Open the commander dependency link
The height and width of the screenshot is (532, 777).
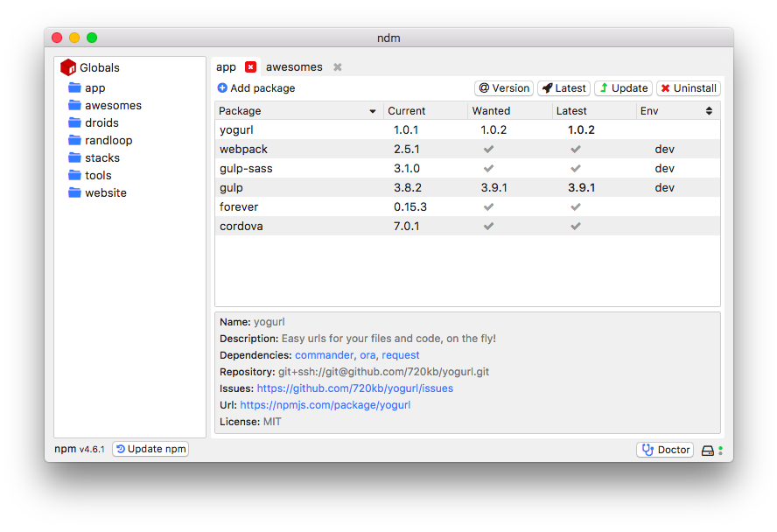click(324, 355)
